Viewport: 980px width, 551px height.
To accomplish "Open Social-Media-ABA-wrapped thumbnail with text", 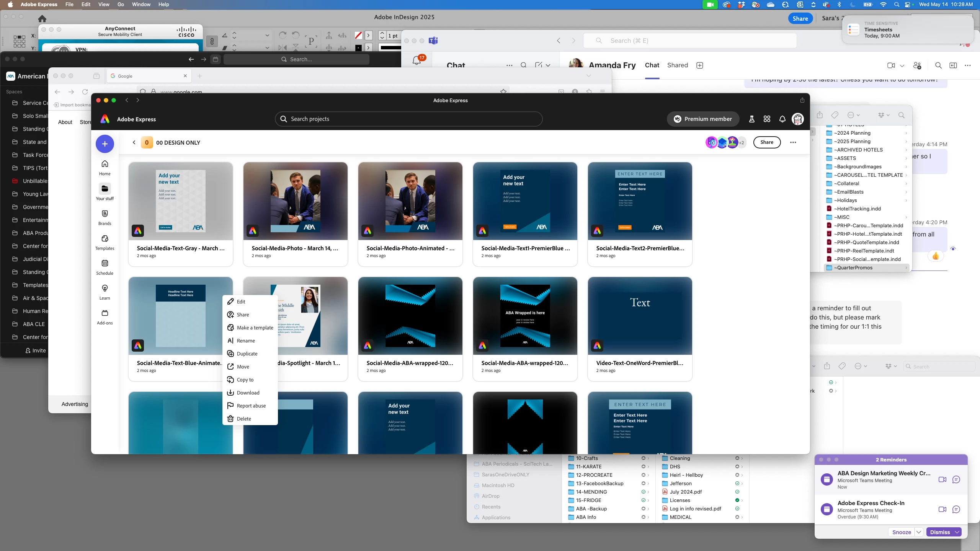I will click(x=525, y=316).
